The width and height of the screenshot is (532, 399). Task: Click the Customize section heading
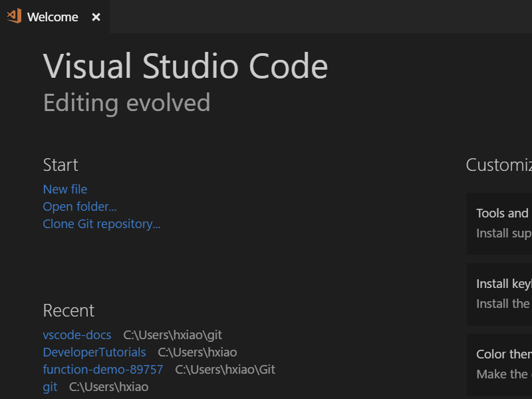(x=499, y=165)
